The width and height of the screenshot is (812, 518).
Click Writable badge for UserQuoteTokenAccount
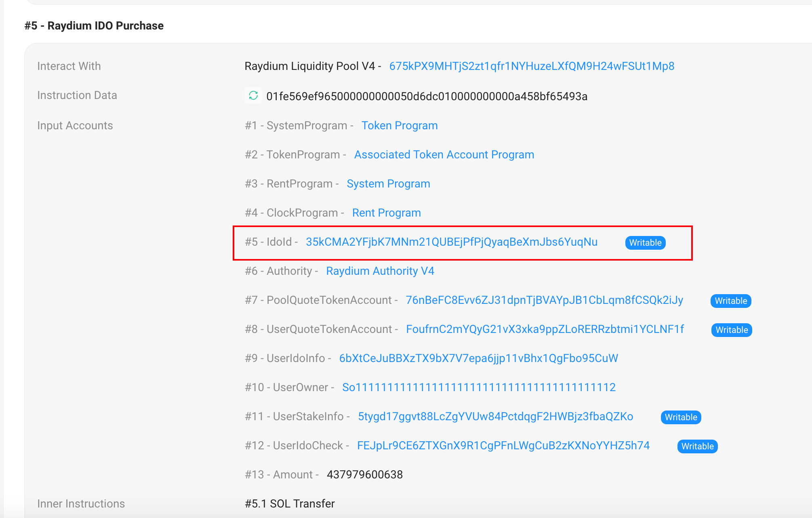(731, 330)
